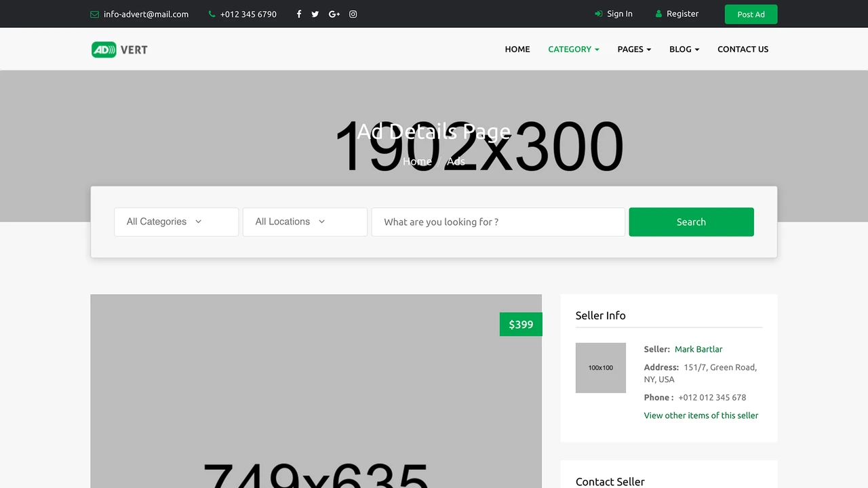Viewport: 868px width, 488px height.
Task: Click the seller phone +012 012 345 678
Action: point(712,398)
